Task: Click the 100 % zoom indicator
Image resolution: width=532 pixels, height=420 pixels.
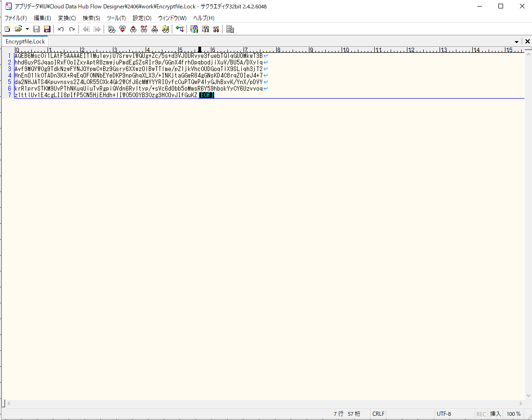Action: [513, 414]
